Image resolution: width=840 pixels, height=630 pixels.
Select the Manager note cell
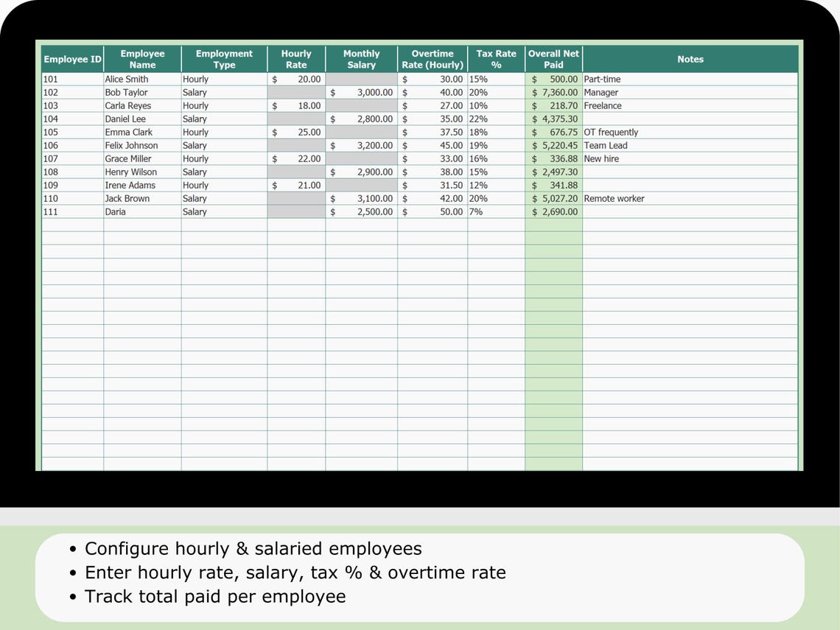point(690,92)
